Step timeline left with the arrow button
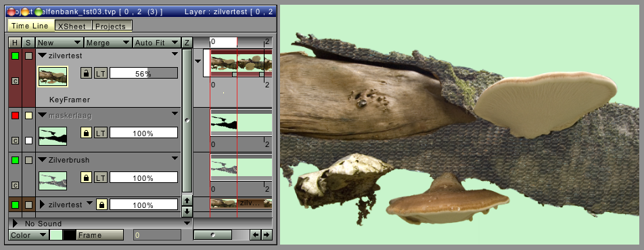The height and width of the screenshot is (250, 644). coord(256,235)
